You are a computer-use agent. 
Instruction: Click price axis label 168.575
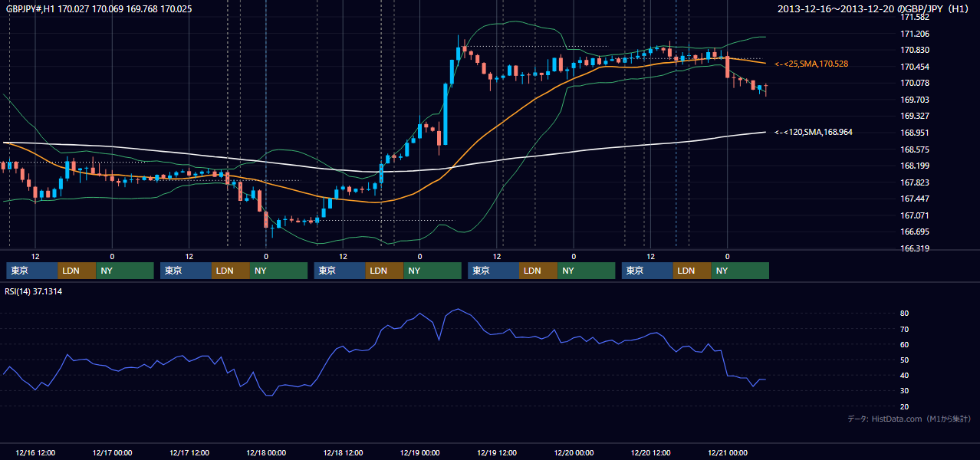pyautogui.click(x=915, y=149)
